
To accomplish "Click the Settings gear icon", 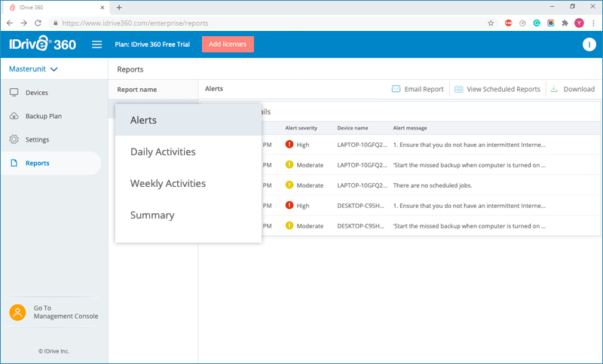I will tap(14, 139).
